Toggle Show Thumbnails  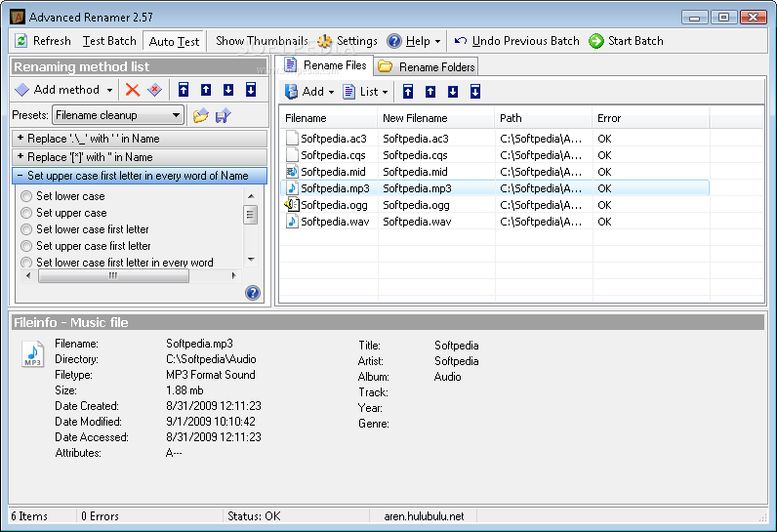262,41
